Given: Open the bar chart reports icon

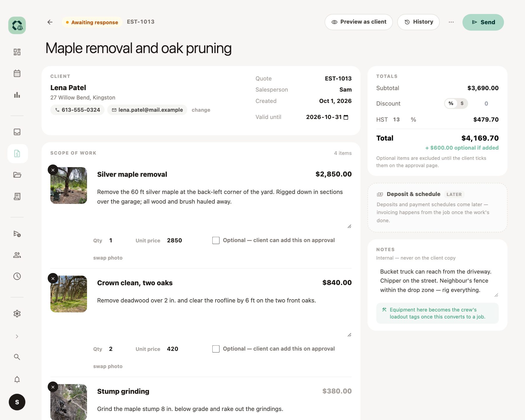Looking at the screenshot, I should click(17, 95).
